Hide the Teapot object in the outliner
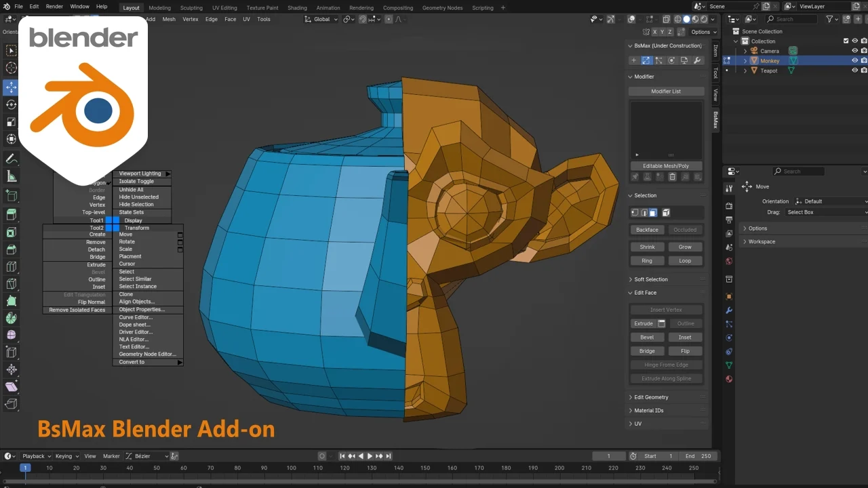Viewport: 868px width, 488px height. pyautogui.click(x=854, y=70)
